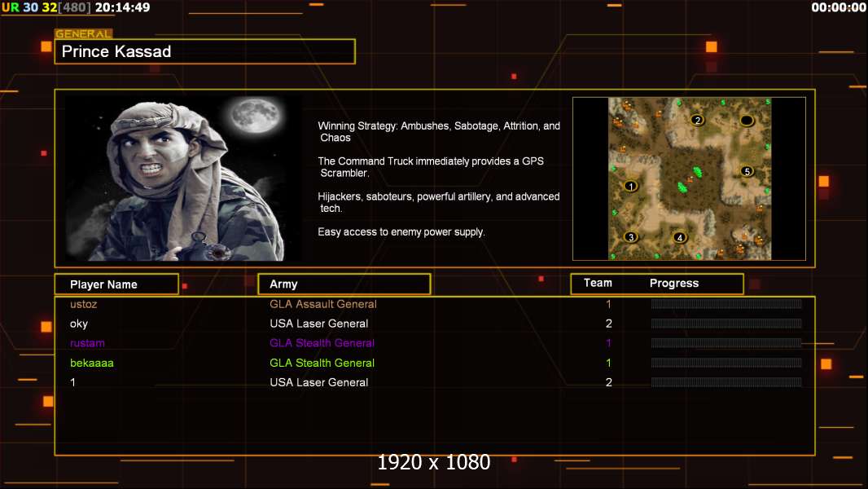Select player ustoz in the list
This screenshot has width=868, height=489.
pos(84,304)
